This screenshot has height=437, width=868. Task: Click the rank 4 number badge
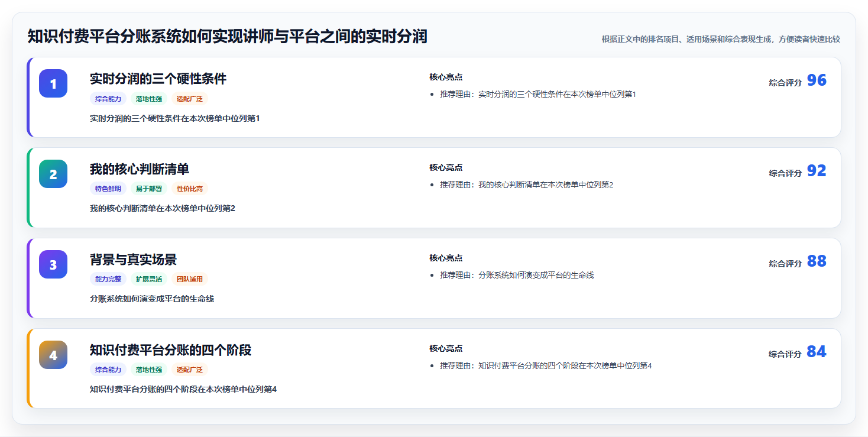coord(53,355)
